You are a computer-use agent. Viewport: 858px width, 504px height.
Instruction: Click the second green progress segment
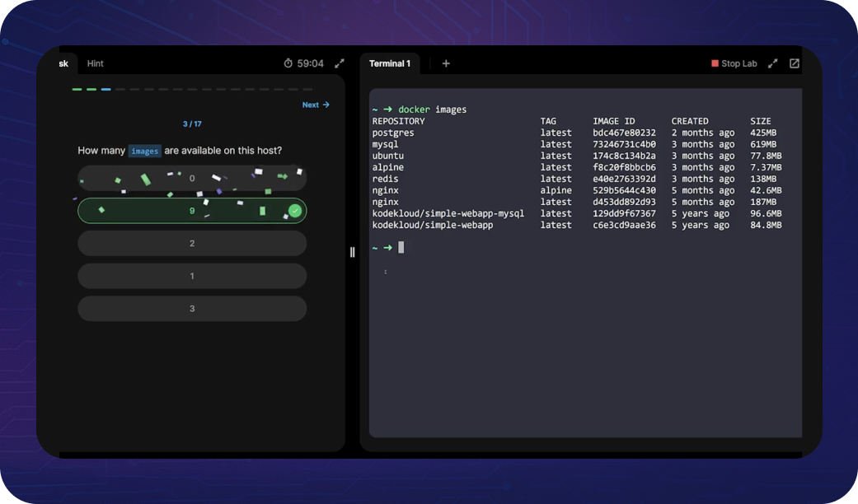point(91,89)
